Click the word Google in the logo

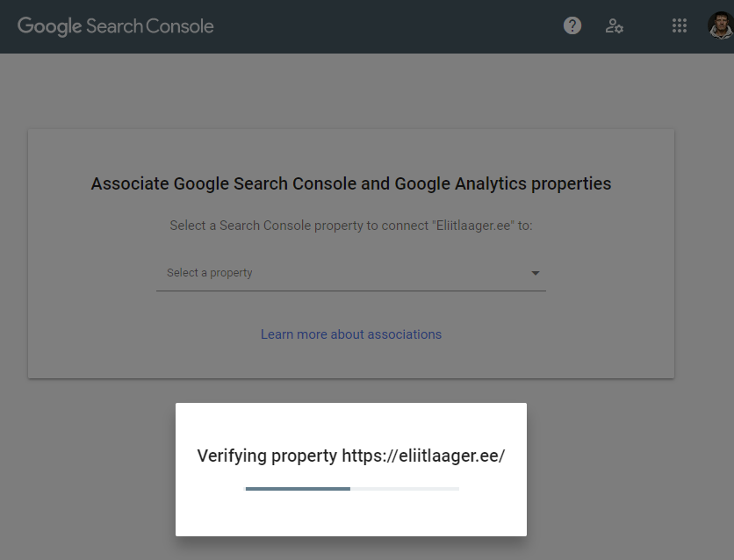(49, 26)
